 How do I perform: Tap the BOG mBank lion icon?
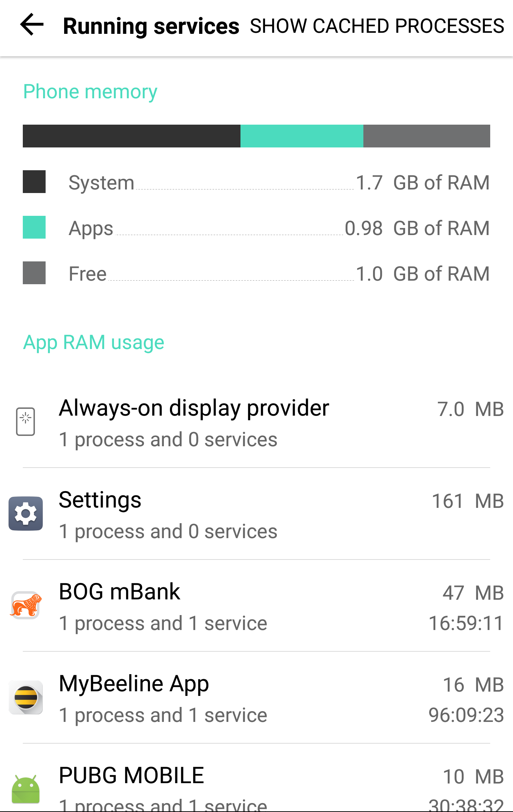[26, 605]
